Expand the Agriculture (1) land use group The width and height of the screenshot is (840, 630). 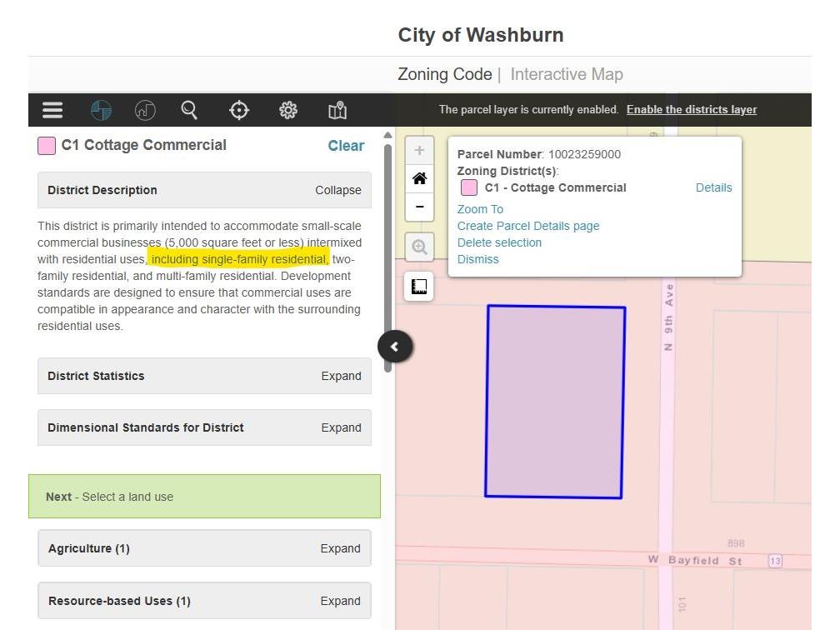(x=340, y=548)
